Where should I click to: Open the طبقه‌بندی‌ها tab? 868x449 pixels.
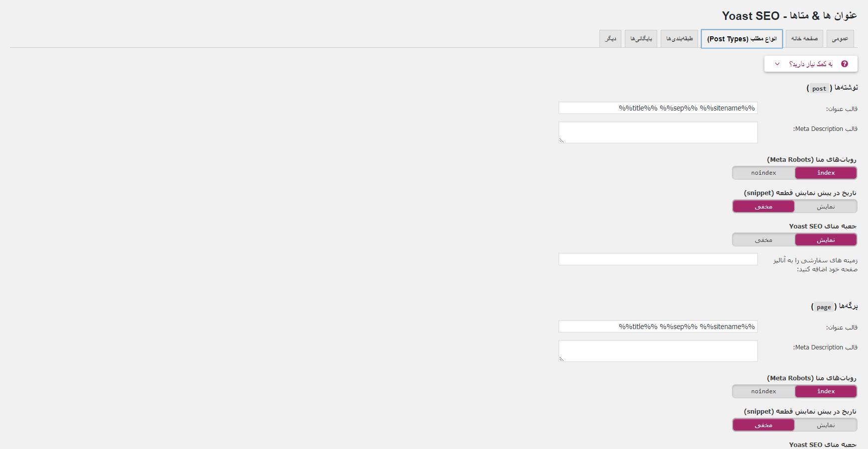click(x=679, y=39)
